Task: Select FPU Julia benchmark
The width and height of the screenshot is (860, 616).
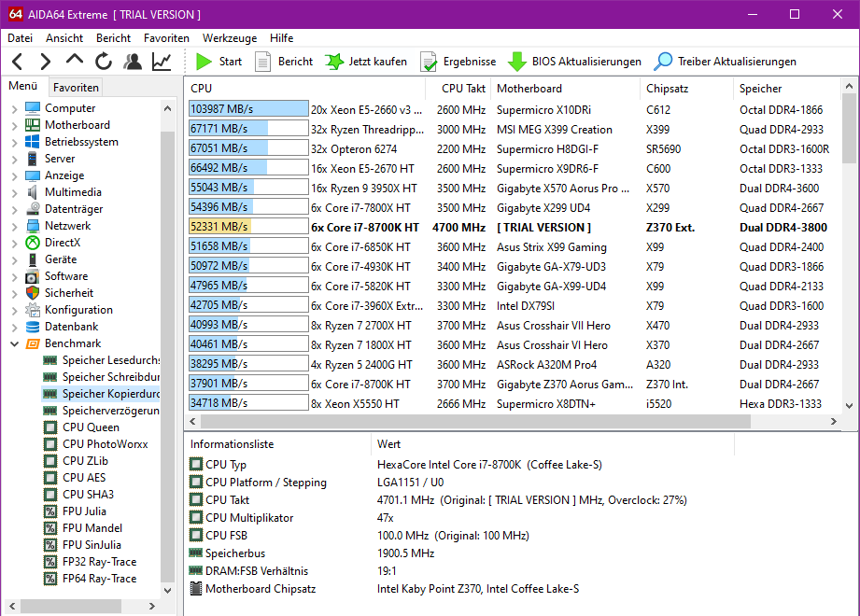Action: click(84, 511)
